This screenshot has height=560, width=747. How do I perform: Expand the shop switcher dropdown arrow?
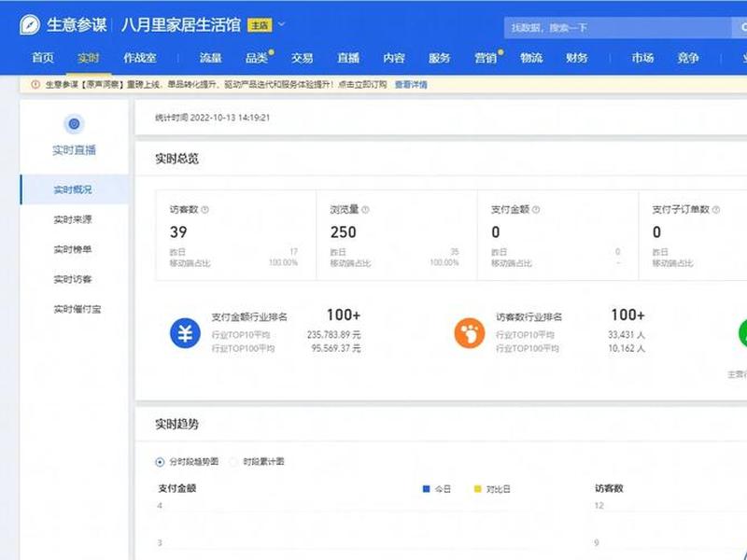click(282, 24)
